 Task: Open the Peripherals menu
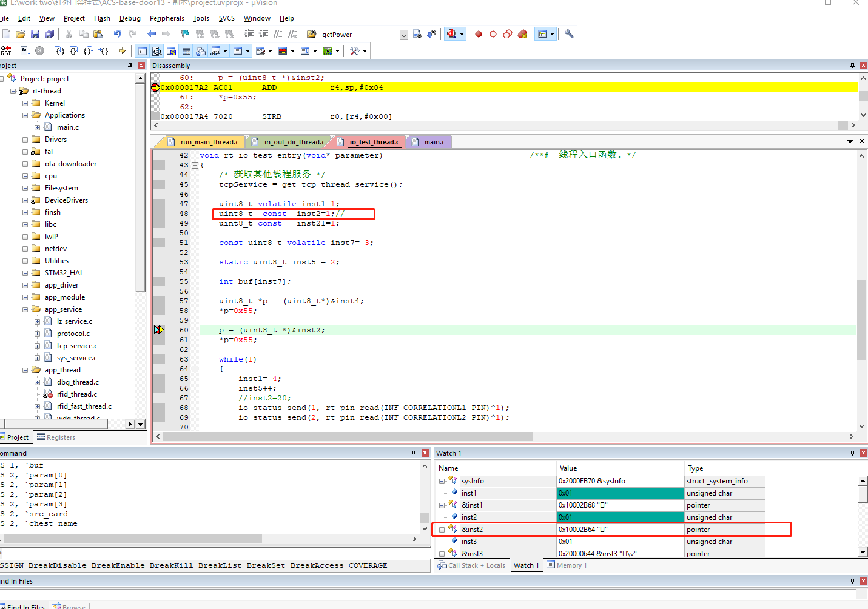tap(167, 18)
